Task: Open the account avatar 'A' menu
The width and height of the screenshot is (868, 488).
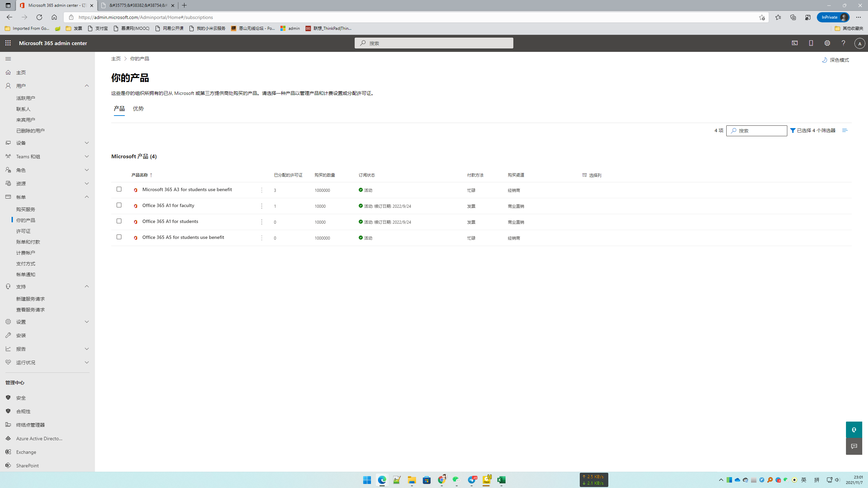Action: (860, 43)
